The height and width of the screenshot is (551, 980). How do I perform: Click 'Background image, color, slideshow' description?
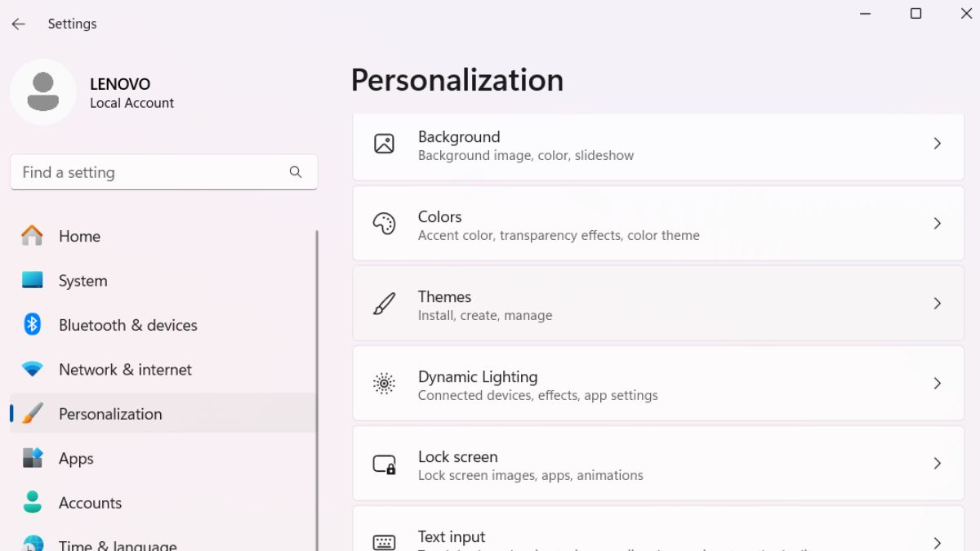pos(526,155)
